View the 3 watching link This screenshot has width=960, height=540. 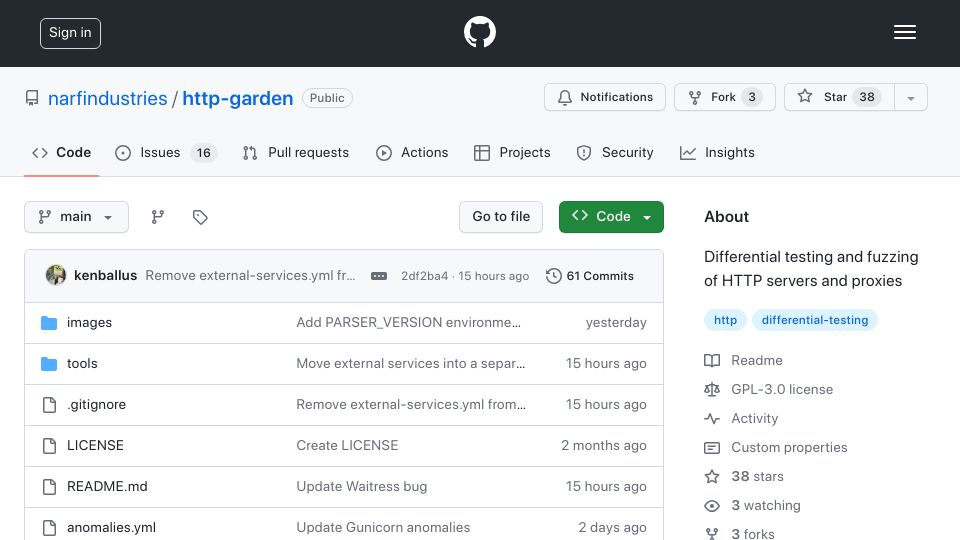752,506
